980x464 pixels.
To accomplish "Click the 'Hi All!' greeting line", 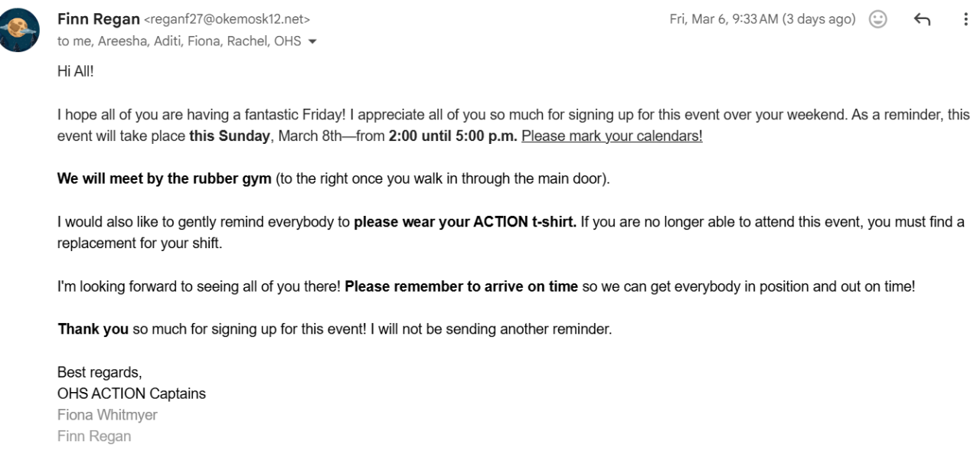I will click(75, 72).
